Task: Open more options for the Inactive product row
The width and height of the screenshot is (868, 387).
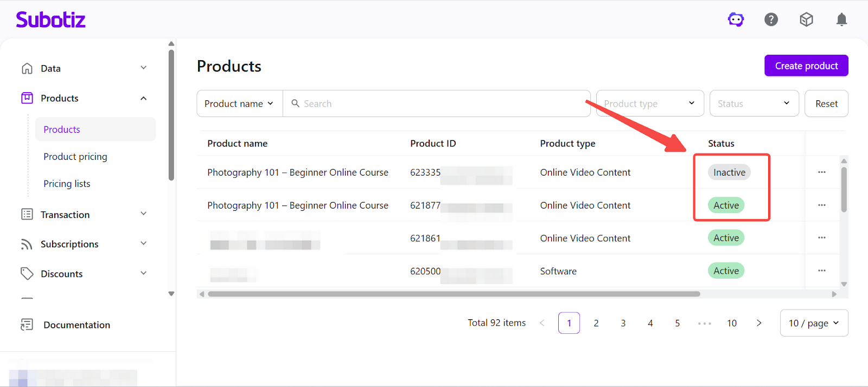Action: (821, 172)
